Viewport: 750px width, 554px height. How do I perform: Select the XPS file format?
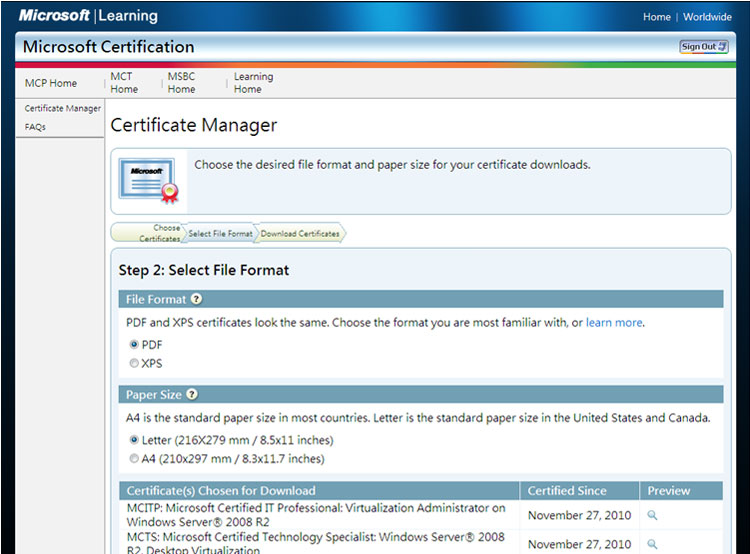pyautogui.click(x=134, y=363)
